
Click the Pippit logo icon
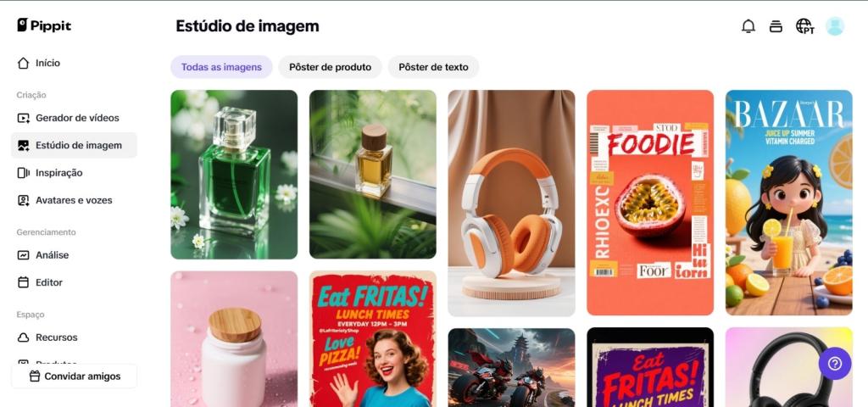(22, 25)
